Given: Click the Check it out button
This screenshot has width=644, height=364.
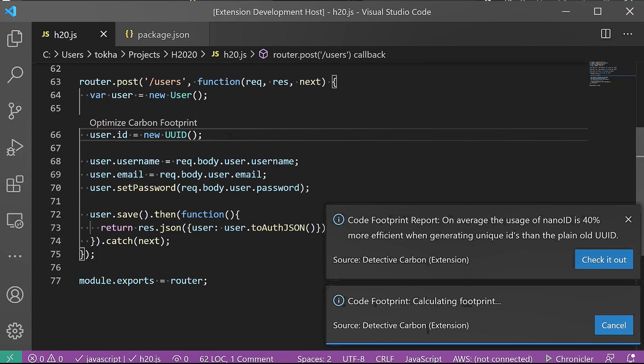Looking at the screenshot, I should point(604,259).
